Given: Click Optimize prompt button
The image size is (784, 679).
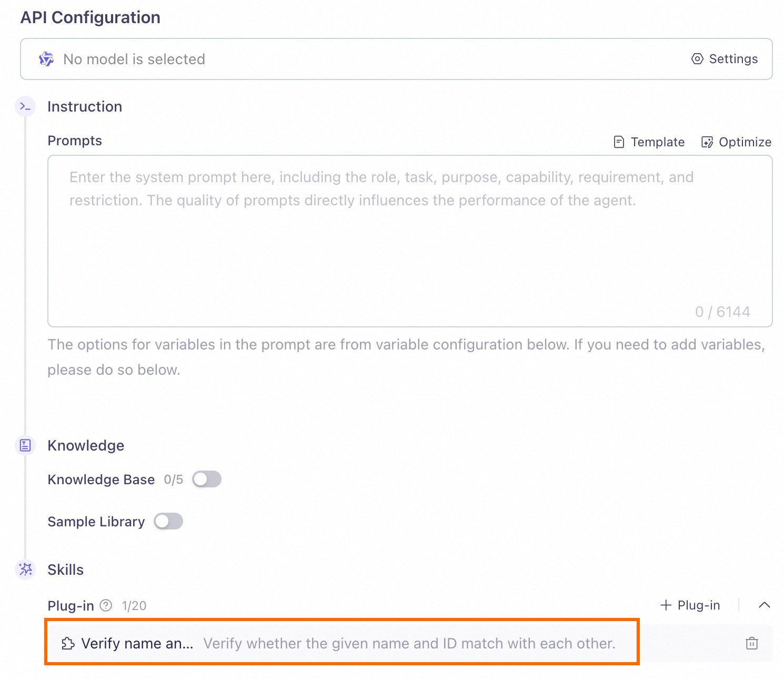Looking at the screenshot, I should coord(736,142).
